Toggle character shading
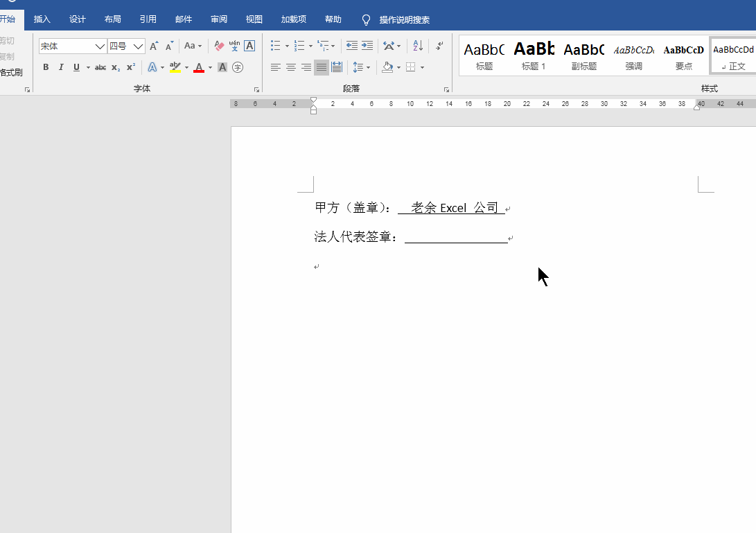756x533 pixels. pyautogui.click(x=222, y=67)
